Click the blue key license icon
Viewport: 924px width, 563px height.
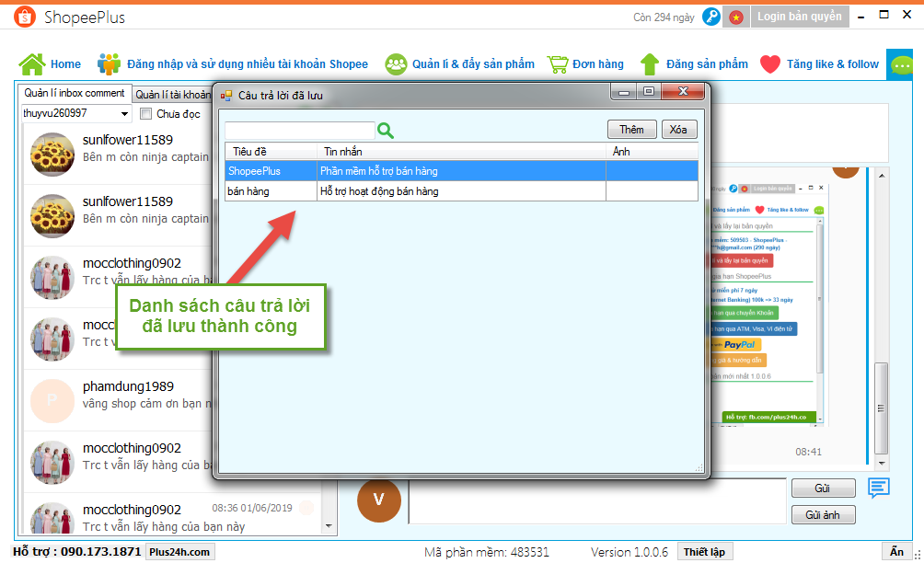pos(710,17)
